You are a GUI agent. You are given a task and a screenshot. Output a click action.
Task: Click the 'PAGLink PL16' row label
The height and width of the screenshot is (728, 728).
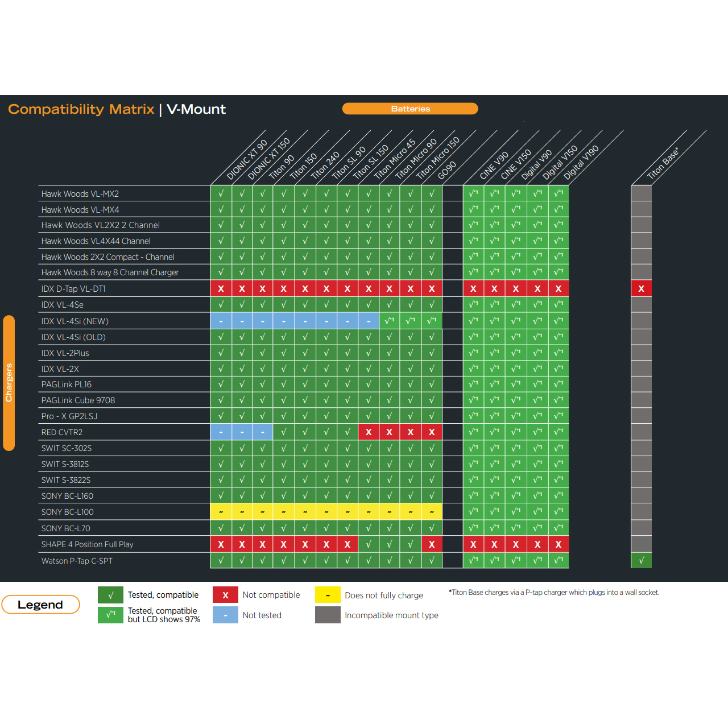(x=67, y=384)
